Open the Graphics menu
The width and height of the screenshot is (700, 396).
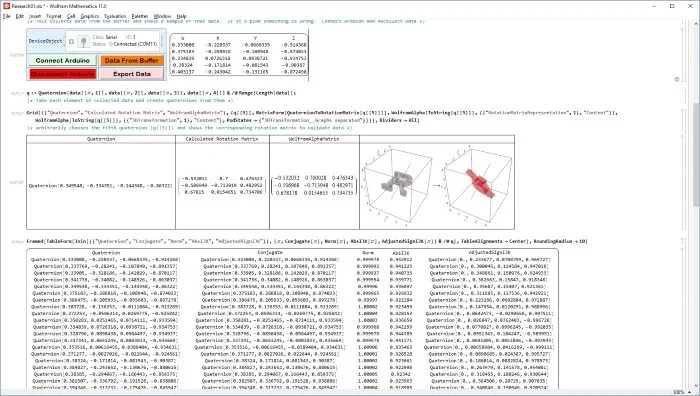click(90, 16)
